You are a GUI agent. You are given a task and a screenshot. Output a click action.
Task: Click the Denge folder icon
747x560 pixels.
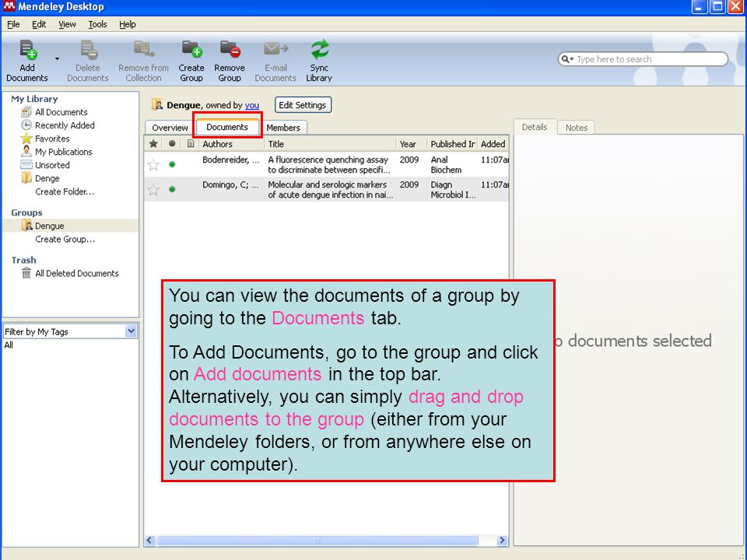(26, 178)
